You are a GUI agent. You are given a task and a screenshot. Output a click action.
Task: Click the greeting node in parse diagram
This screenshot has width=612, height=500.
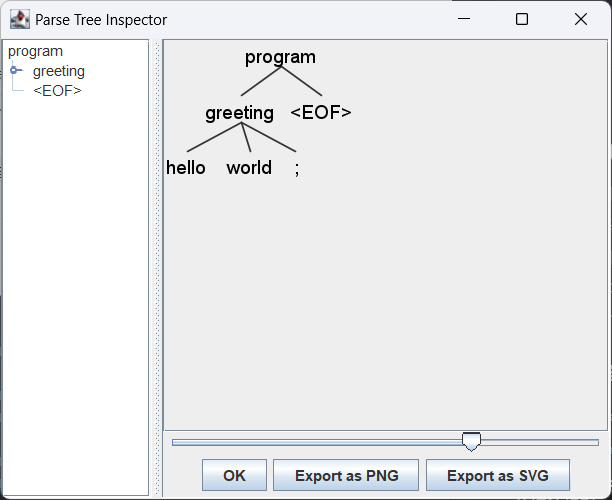click(240, 113)
